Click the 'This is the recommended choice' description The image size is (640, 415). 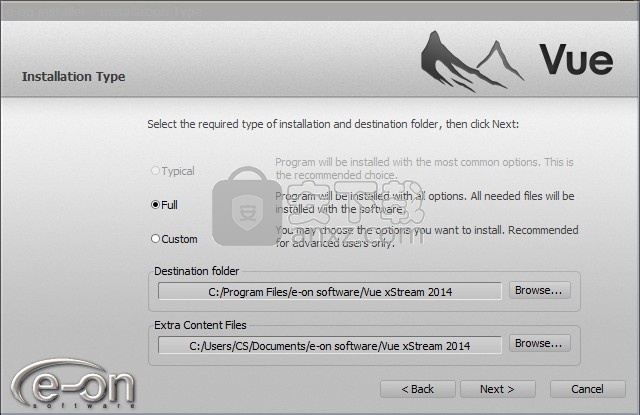click(x=424, y=169)
